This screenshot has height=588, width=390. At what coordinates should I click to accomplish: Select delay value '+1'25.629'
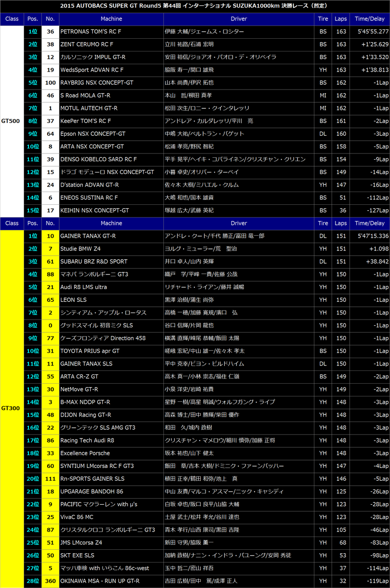[374, 45]
